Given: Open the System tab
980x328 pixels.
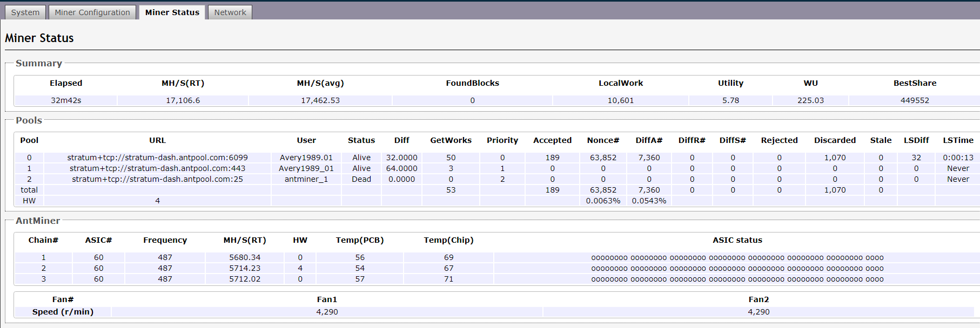Looking at the screenshot, I should 25,12.
